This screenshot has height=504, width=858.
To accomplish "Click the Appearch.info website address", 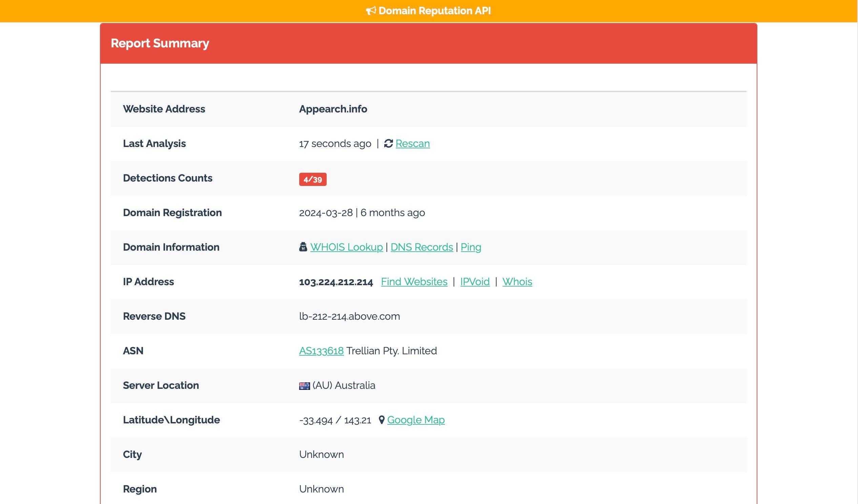I will click(x=333, y=109).
